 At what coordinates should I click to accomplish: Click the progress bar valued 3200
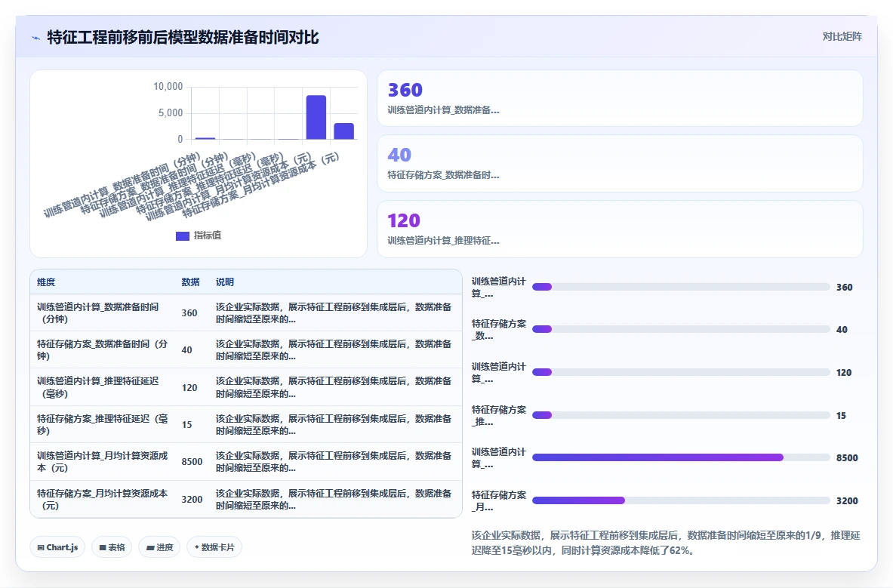pos(681,500)
